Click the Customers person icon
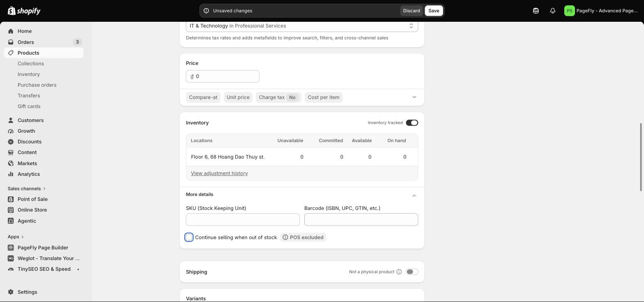Viewport: 644px width, 302px height. (11, 120)
